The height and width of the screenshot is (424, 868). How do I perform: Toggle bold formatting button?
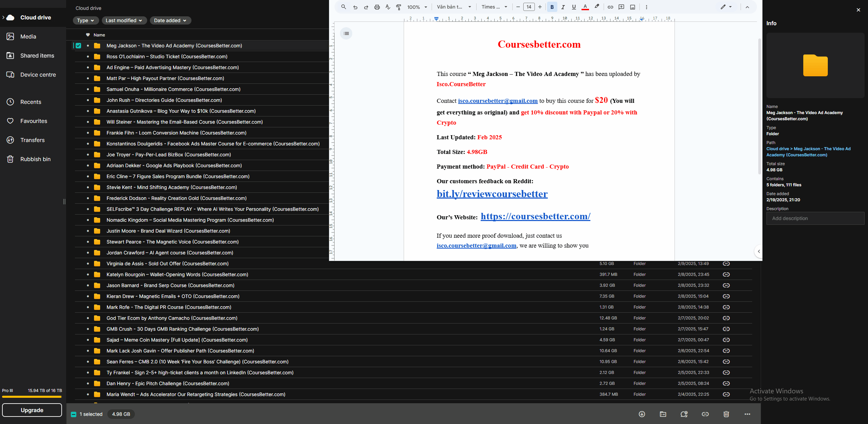coord(552,7)
